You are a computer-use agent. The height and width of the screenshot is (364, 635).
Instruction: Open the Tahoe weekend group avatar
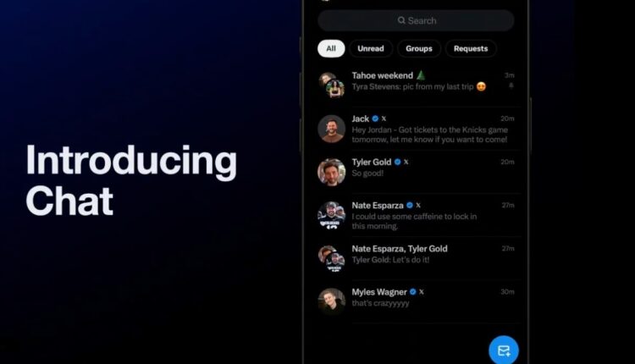click(331, 85)
